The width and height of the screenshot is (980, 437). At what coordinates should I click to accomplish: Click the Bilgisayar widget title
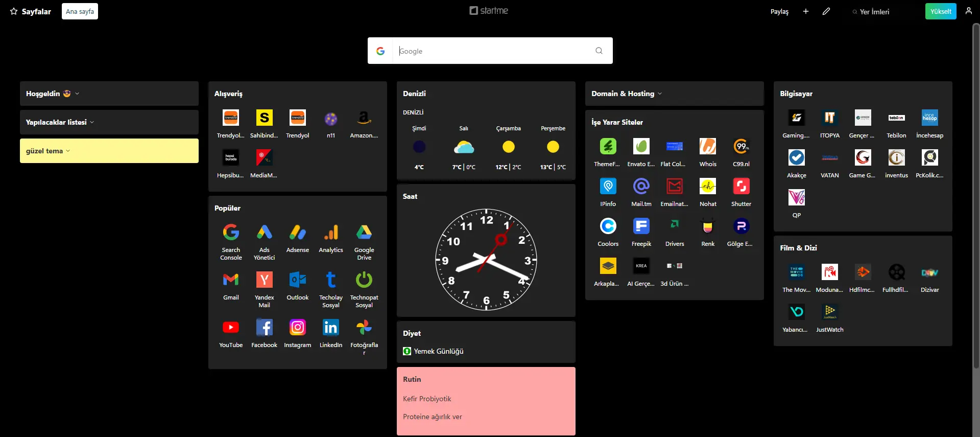click(796, 94)
